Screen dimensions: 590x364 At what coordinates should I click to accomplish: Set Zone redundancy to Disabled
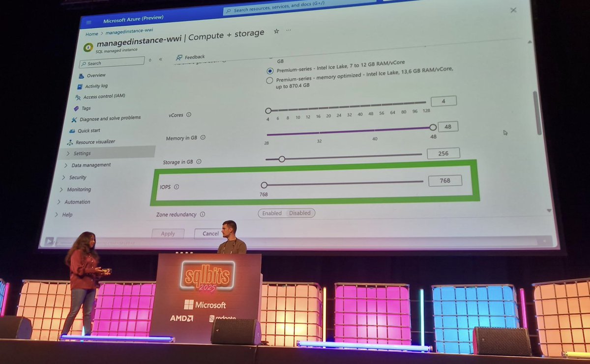[300, 213]
